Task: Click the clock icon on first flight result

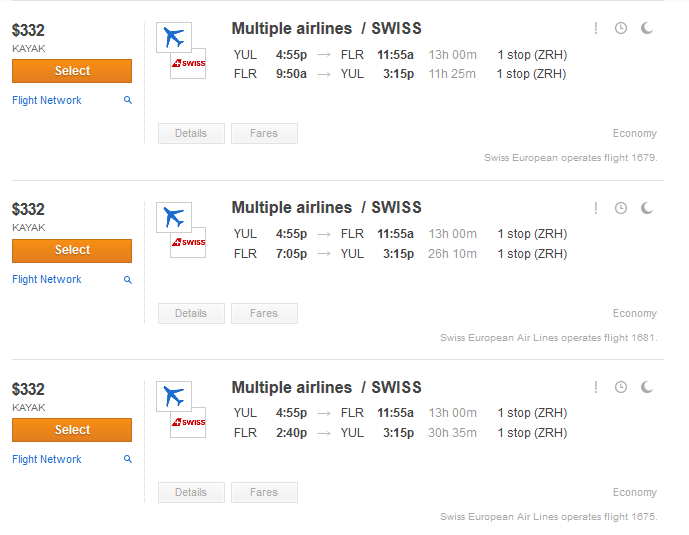Action: 620,28
